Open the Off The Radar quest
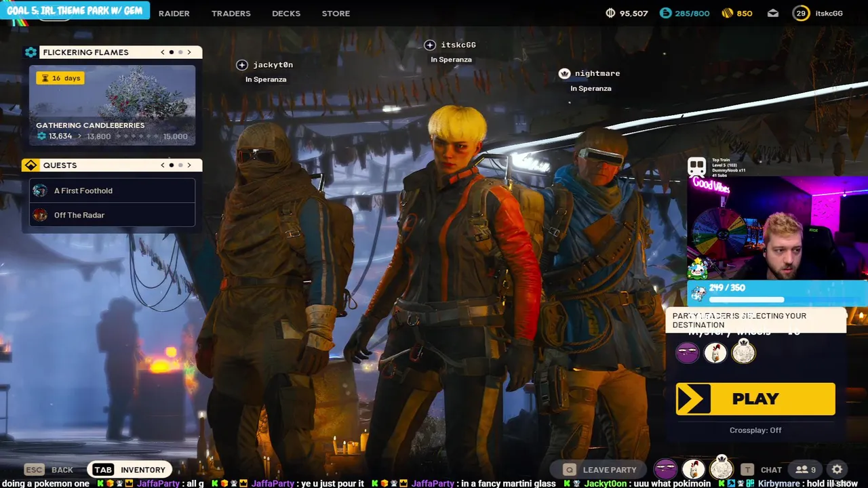Image resolution: width=868 pixels, height=488 pixels. click(x=113, y=215)
